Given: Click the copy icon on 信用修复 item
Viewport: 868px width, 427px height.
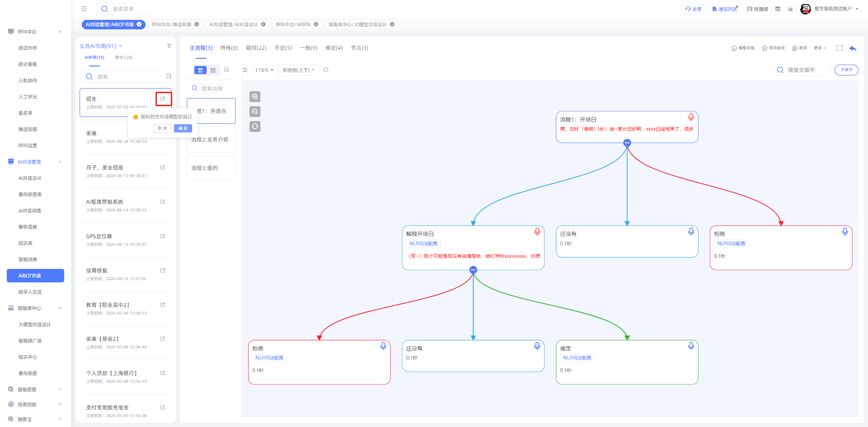Looking at the screenshot, I should [163, 270].
